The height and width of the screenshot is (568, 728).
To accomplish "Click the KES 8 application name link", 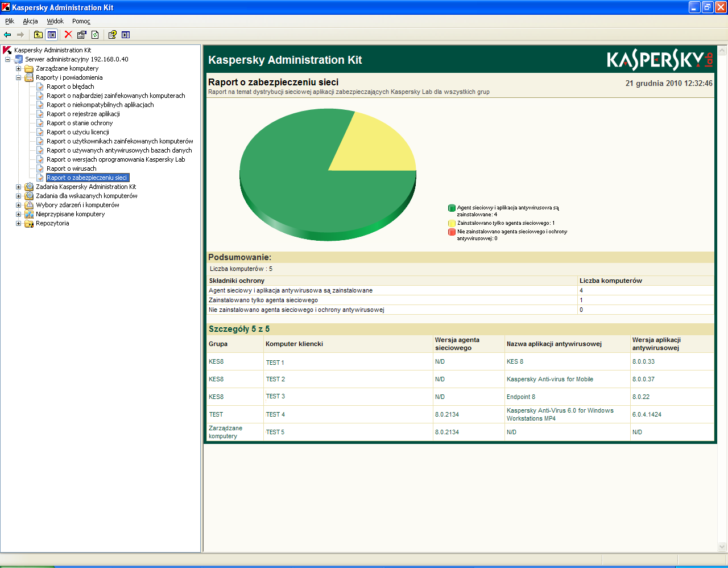I will click(x=515, y=361).
